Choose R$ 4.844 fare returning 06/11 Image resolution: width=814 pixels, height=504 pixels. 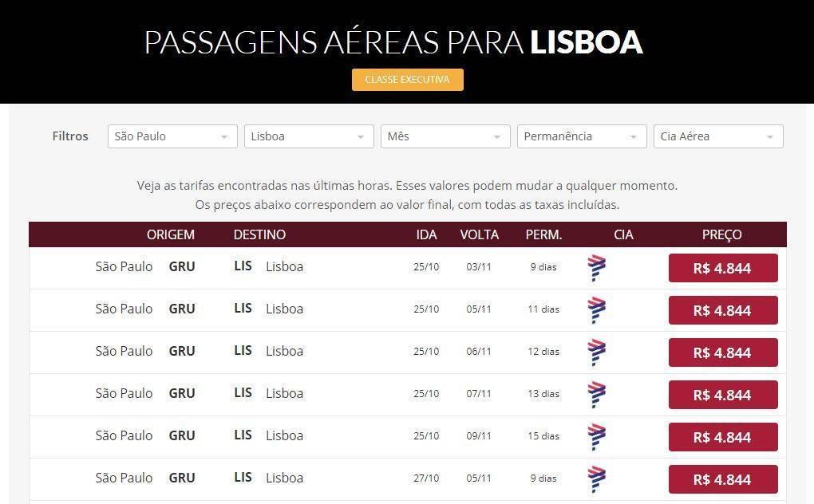723,352
